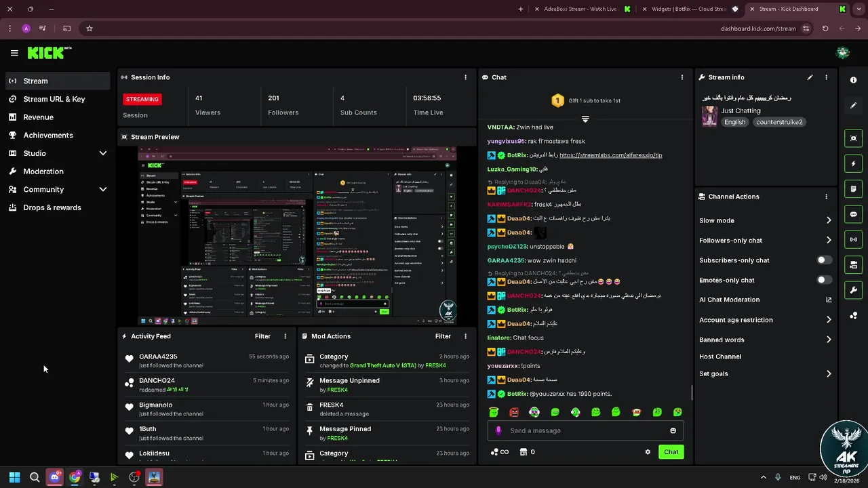Toggle Stream info wrench widget button
The width and height of the screenshot is (868, 488).
pos(854,290)
